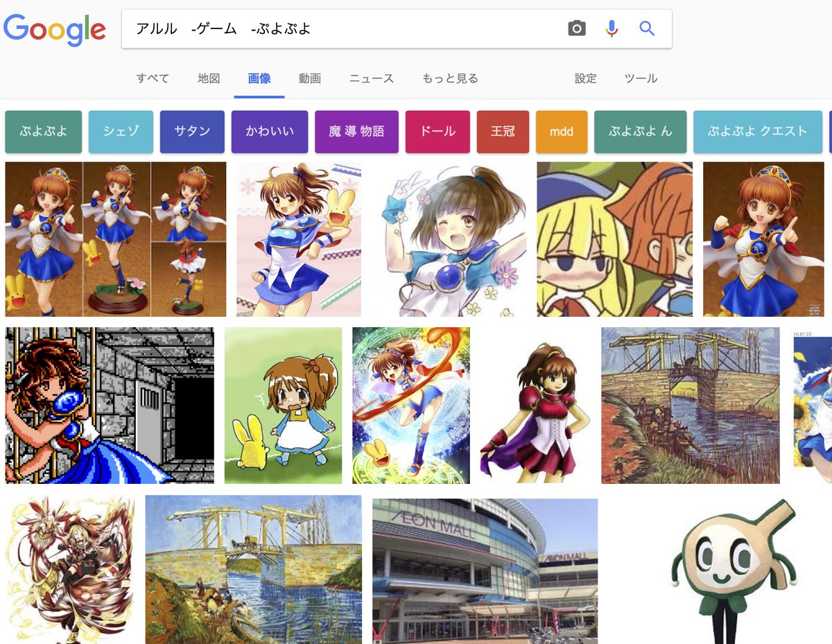Open the AEON MALL building photo
The height and width of the screenshot is (644, 832).
(485, 571)
